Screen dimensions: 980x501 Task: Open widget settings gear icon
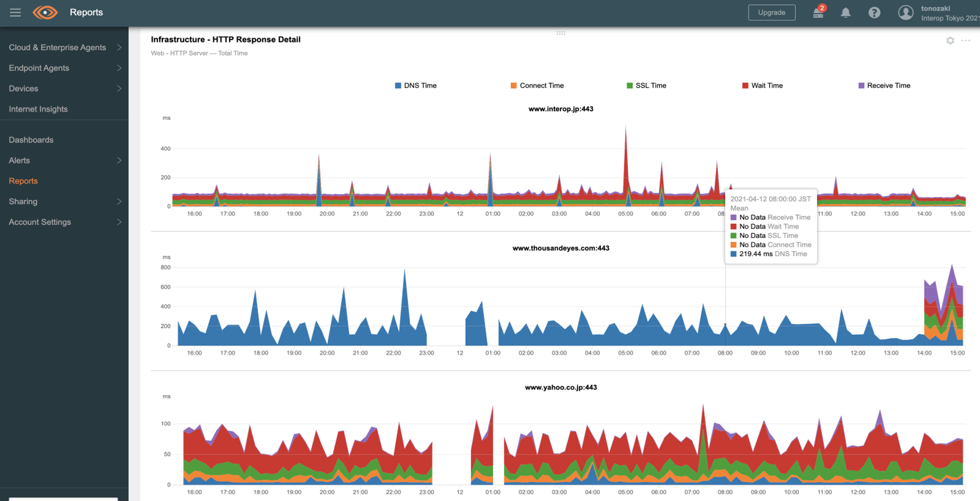(x=950, y=40)
